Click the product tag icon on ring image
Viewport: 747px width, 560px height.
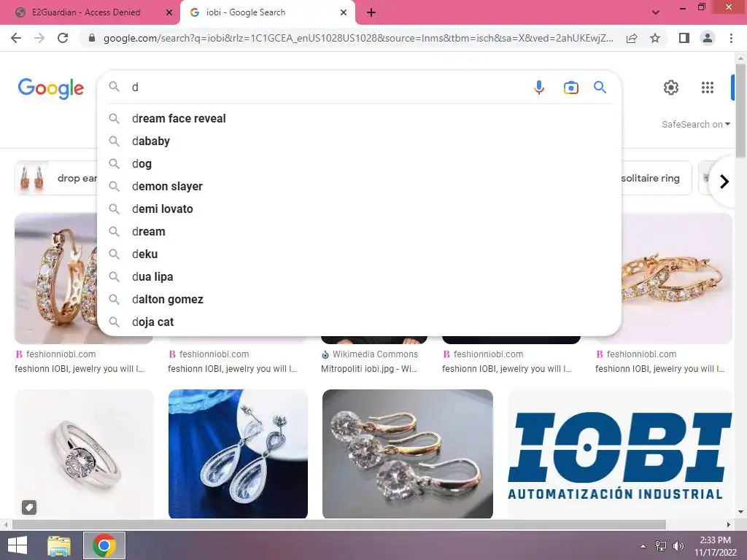[29, 507]
